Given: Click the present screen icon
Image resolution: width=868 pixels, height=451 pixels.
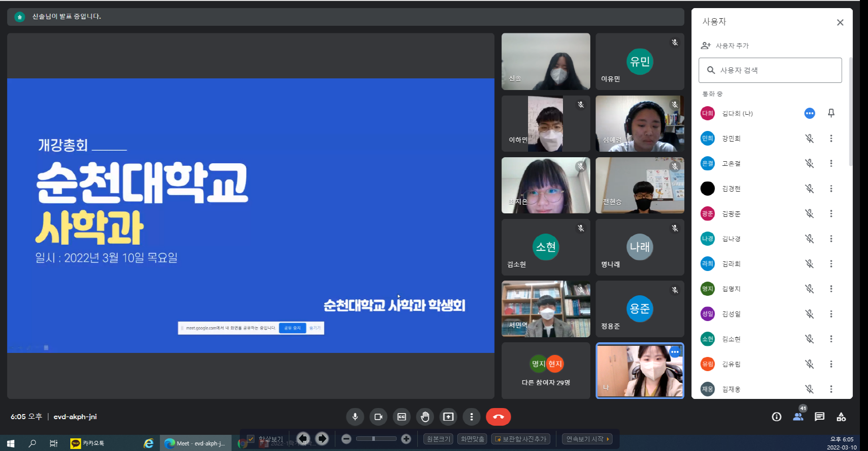Looking at the screenshot, I should (x=448, y=417).
